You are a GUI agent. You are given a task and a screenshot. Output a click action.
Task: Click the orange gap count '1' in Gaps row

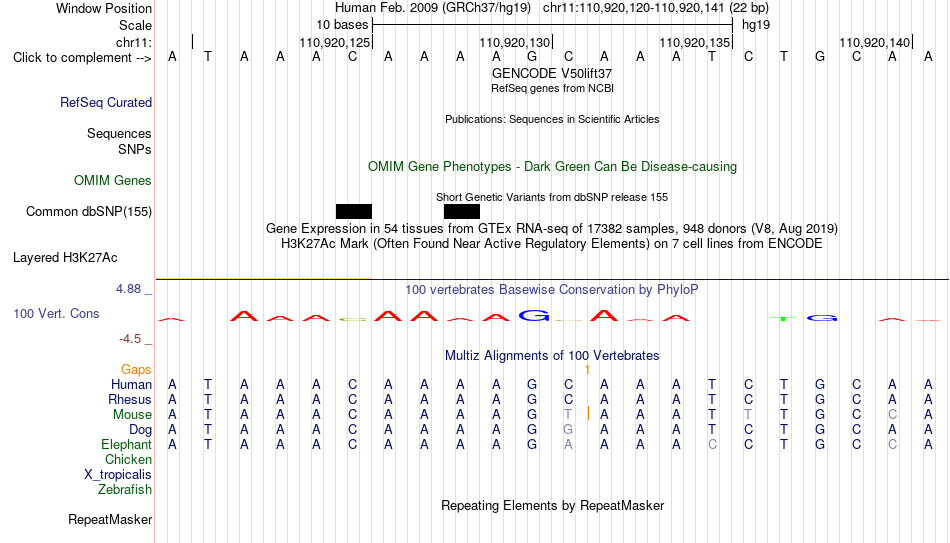click(x=587, y=370)
